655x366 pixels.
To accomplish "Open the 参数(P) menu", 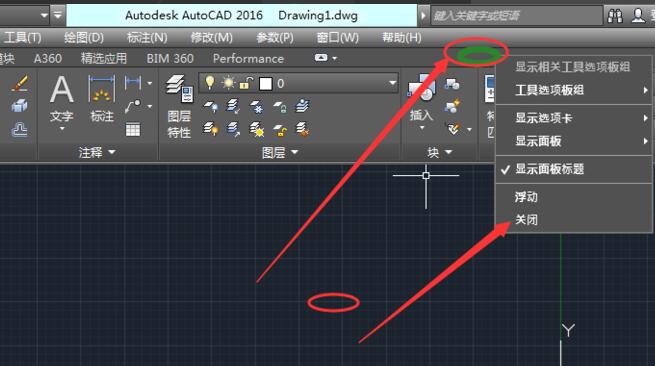I will pyautogui.click(x=274, y=38).
